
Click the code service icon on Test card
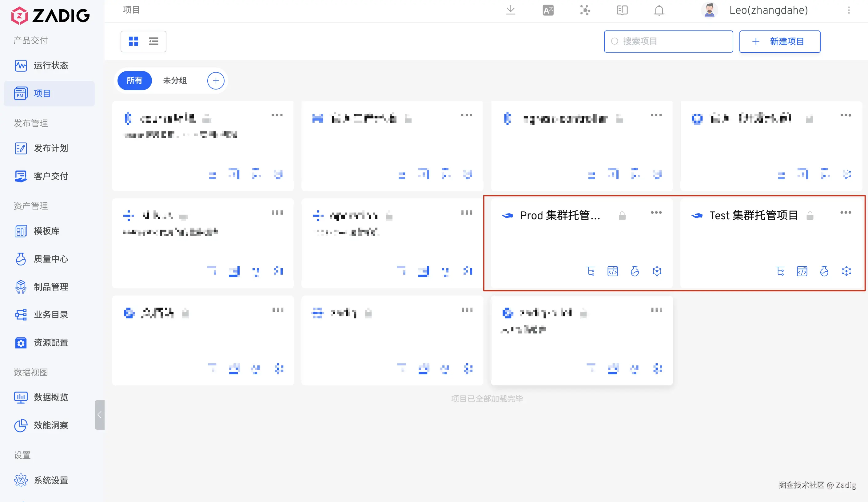pos(802,271)
